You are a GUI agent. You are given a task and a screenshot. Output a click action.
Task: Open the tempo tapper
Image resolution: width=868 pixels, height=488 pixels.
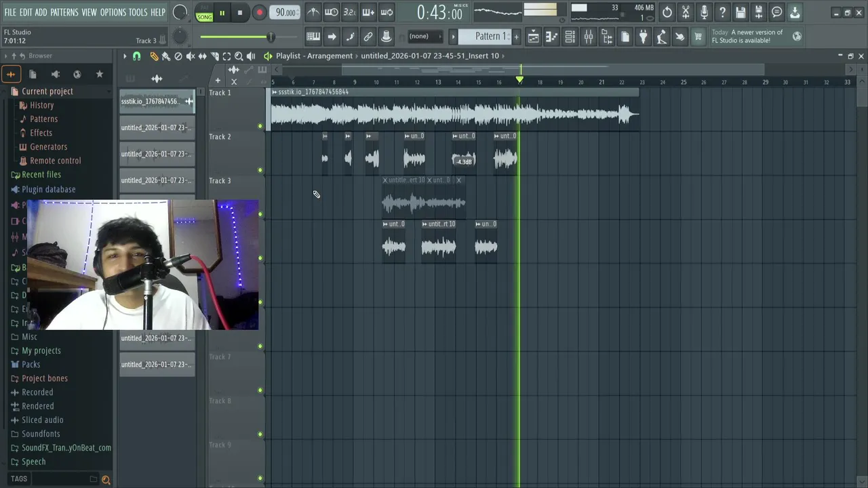(x=661, y=37)
